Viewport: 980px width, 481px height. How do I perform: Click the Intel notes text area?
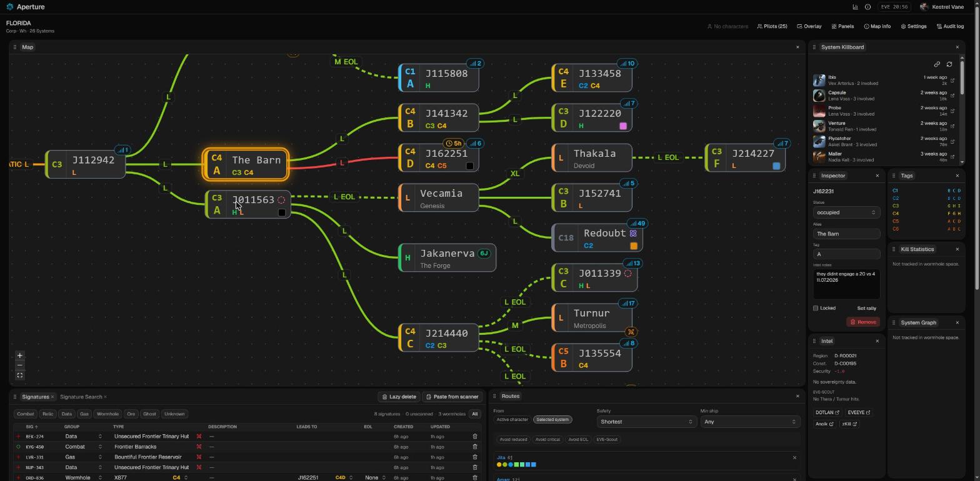[846, 284]
